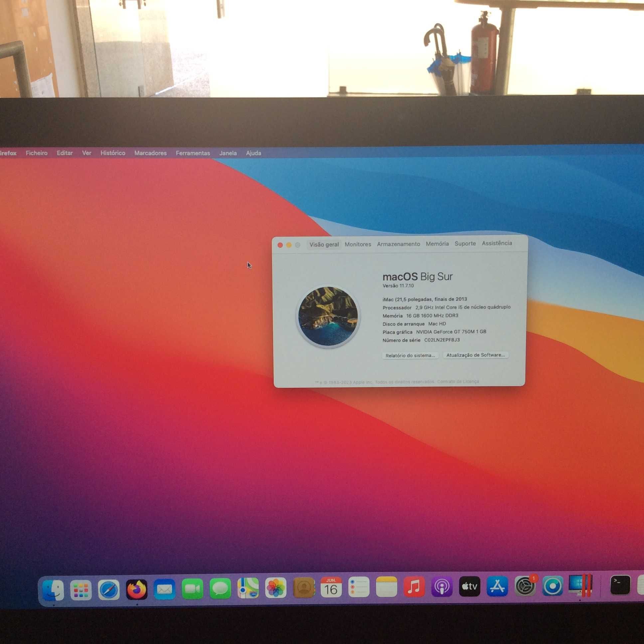Open the Histórico menu
Image resolution: width=644 pixels, height=644 pixels.
pyautogui.click(x=113, y=153)
